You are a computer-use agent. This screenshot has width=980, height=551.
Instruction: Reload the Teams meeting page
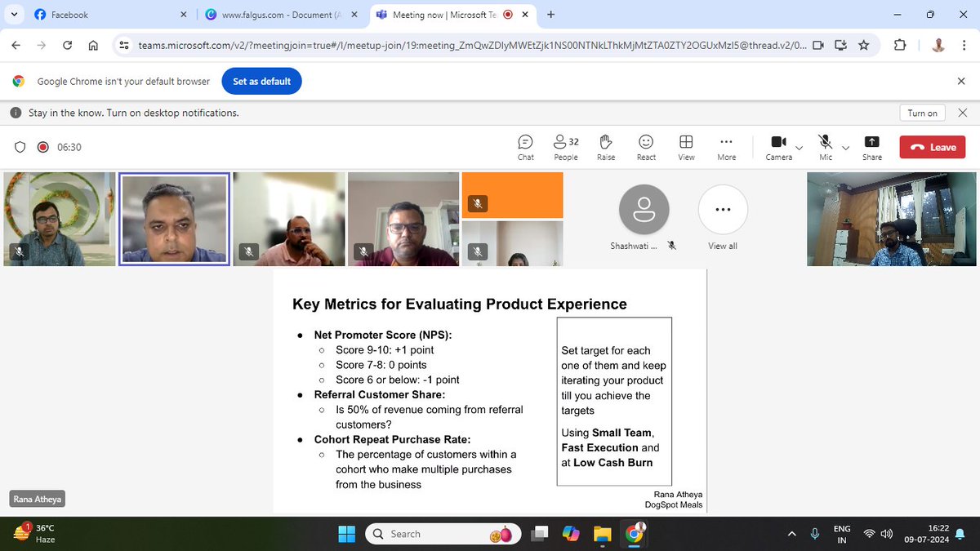(x=68, y=46)
